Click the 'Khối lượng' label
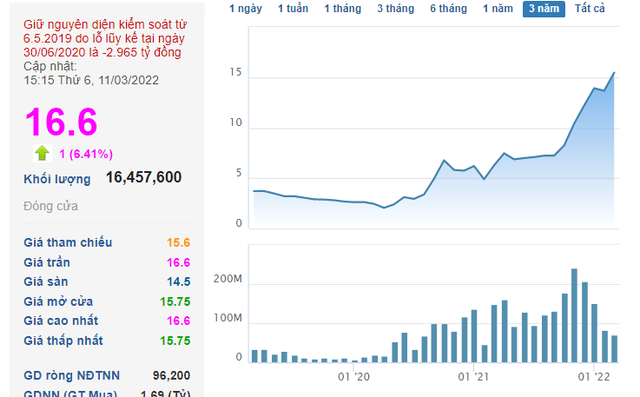 (57, 179)
